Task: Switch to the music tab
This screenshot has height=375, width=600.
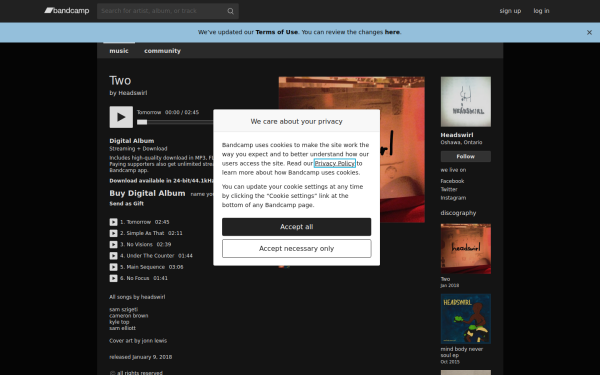Action: 119,51
